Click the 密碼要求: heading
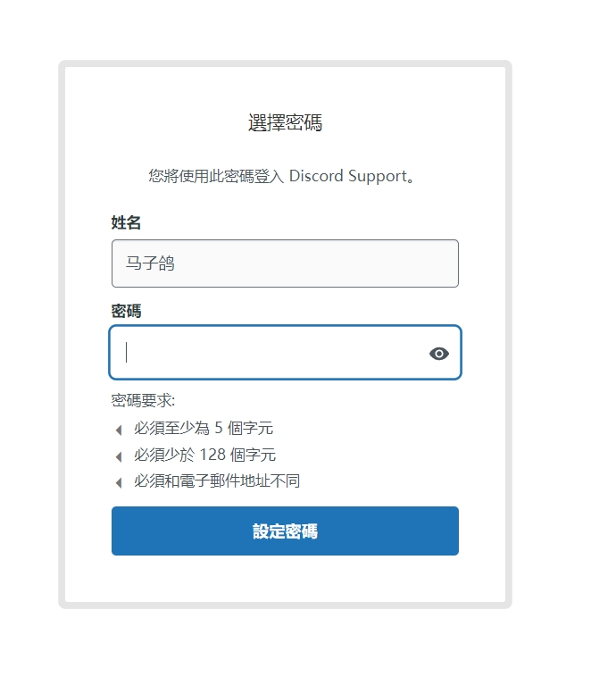The height and width of the screenshot is (677, 616). pyautogui.click(x=143, y=400)
